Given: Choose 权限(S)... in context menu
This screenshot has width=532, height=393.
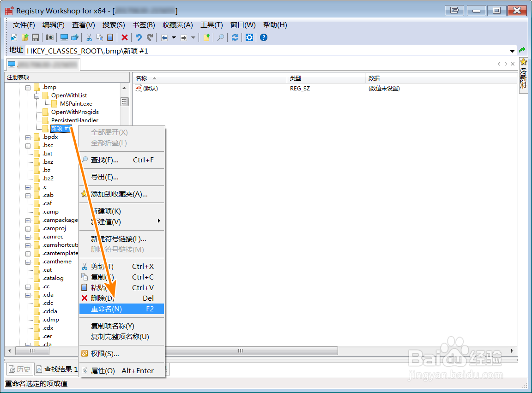Looking at the screenshot, I should (121, 354).
